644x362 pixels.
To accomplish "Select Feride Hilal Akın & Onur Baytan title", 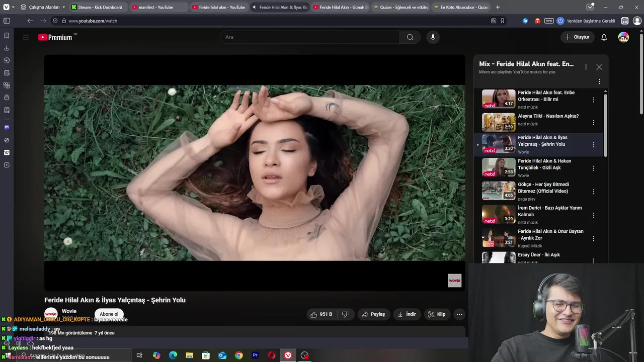I will point(551,235).
